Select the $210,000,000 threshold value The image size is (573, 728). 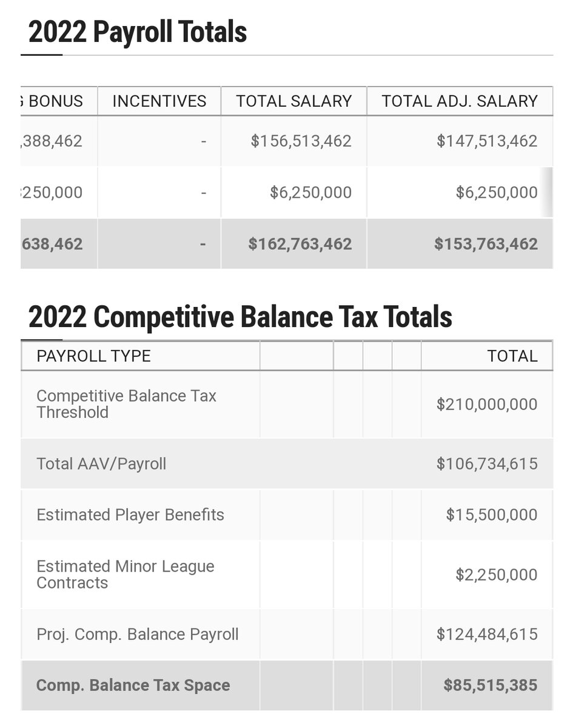click(487, 404)
